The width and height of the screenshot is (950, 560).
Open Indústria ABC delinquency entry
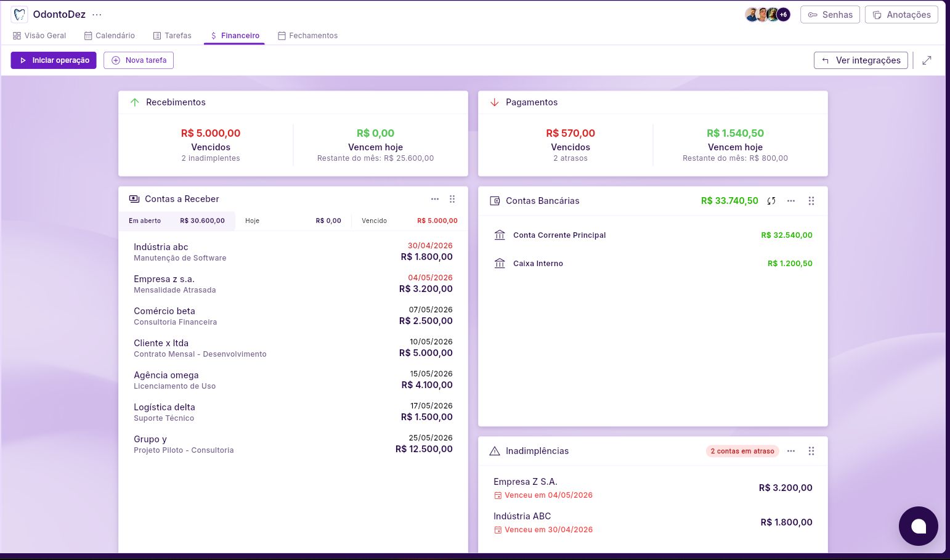653,522
